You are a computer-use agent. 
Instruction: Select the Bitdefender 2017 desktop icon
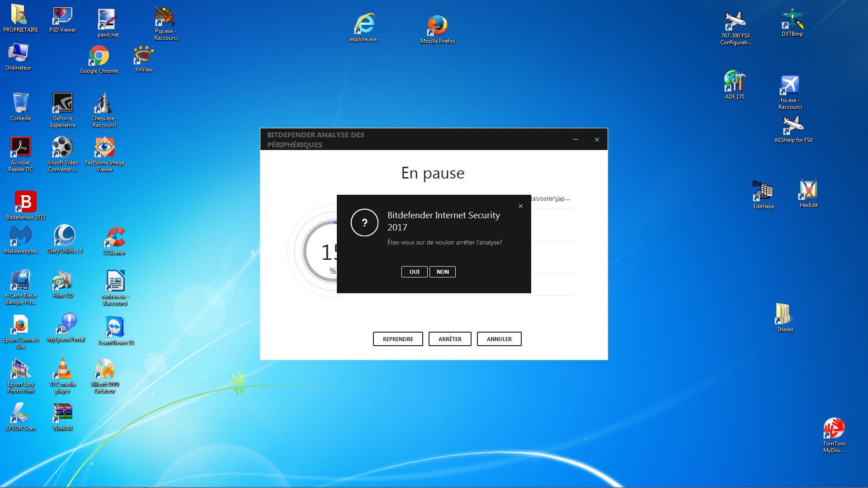click(x=26, y=205)
